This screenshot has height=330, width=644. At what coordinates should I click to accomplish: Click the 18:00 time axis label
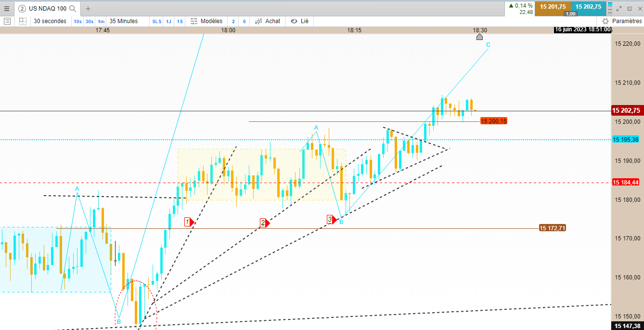(228, 30)
